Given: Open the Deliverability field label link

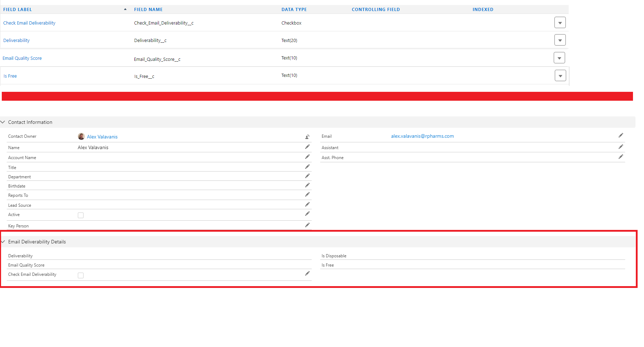Looking at the screenshot, I should coord(16,41).
